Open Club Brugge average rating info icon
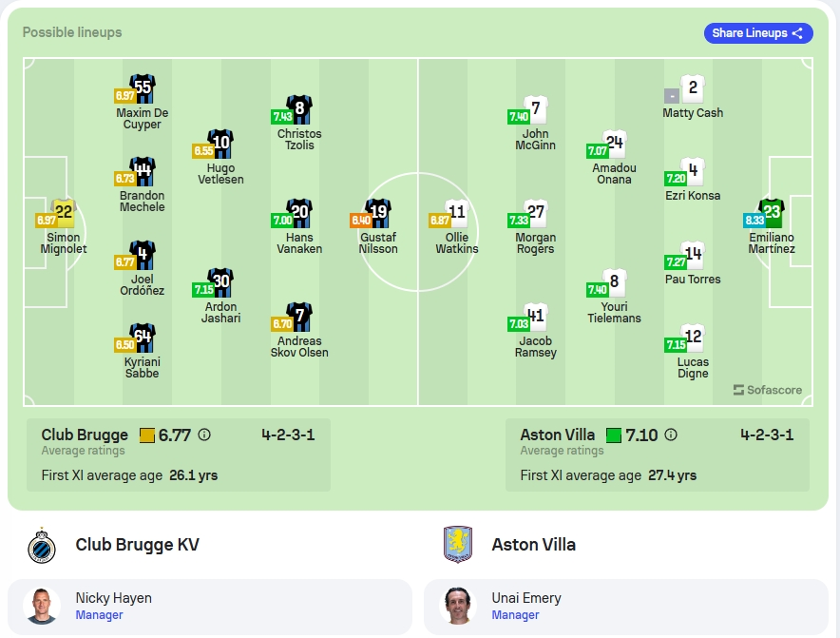 (204, 435)
